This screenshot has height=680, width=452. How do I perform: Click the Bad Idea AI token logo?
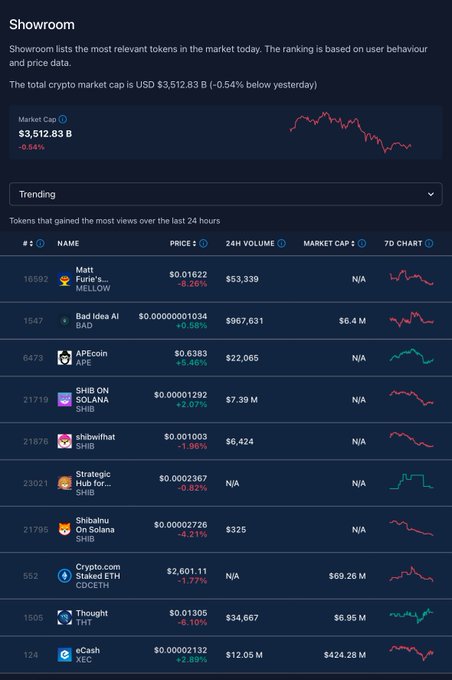point(65,321)
